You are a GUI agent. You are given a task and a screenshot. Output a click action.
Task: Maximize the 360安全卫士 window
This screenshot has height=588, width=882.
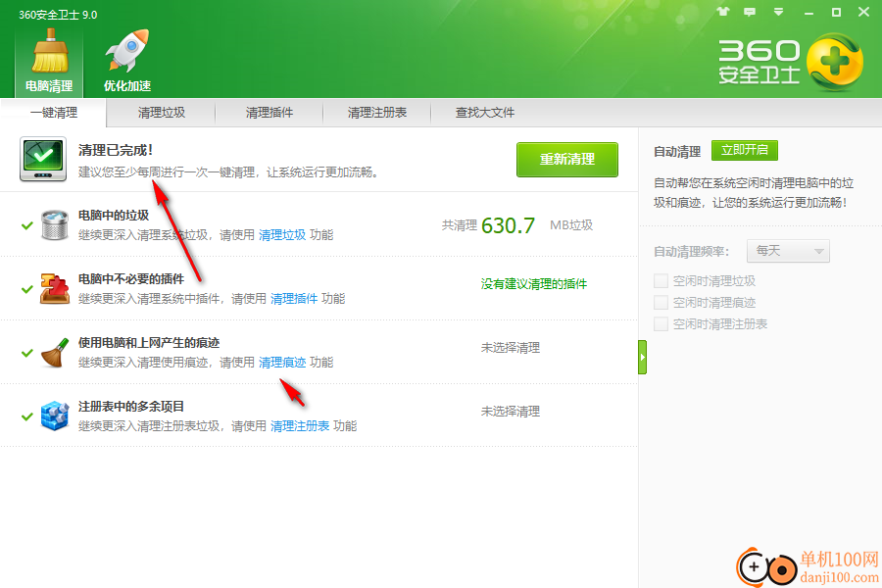tap(837, 12)
